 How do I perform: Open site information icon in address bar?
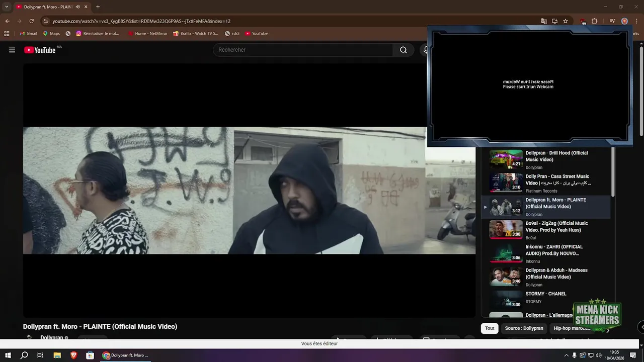46,21
